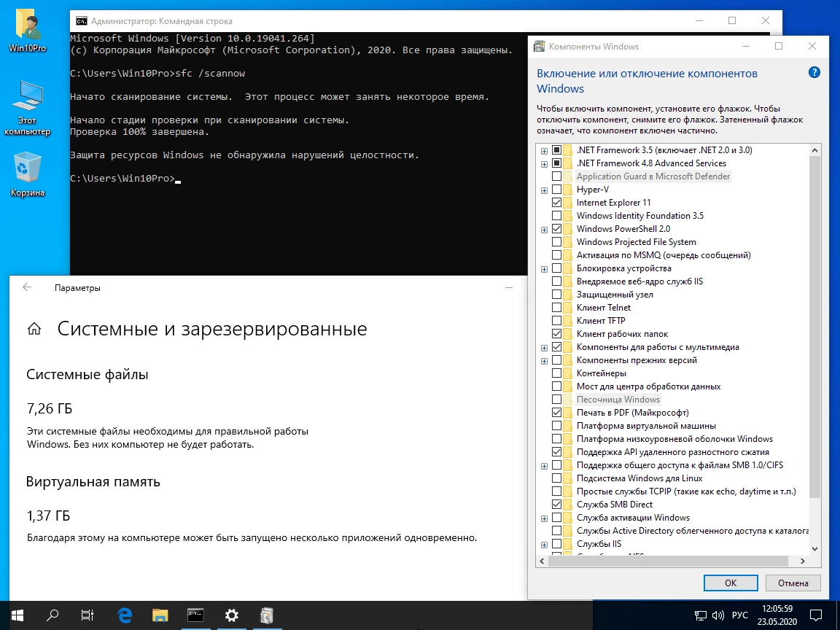Click the help question mark in Компоненты Windows
This screenshot has width=840, height=630.
[814, 72]
